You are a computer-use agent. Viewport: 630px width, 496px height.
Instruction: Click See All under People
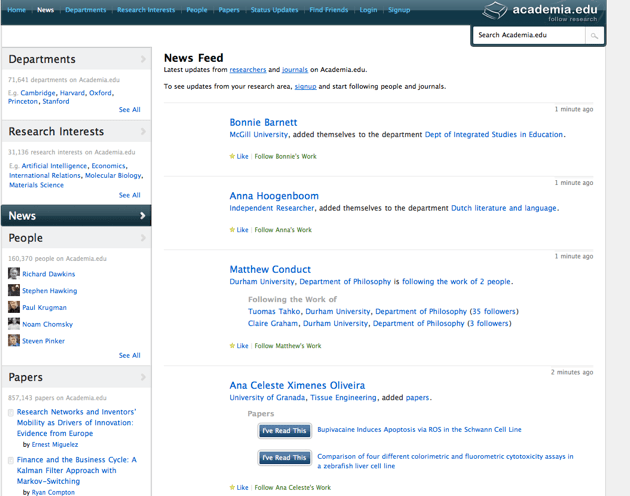click(129, 356)
